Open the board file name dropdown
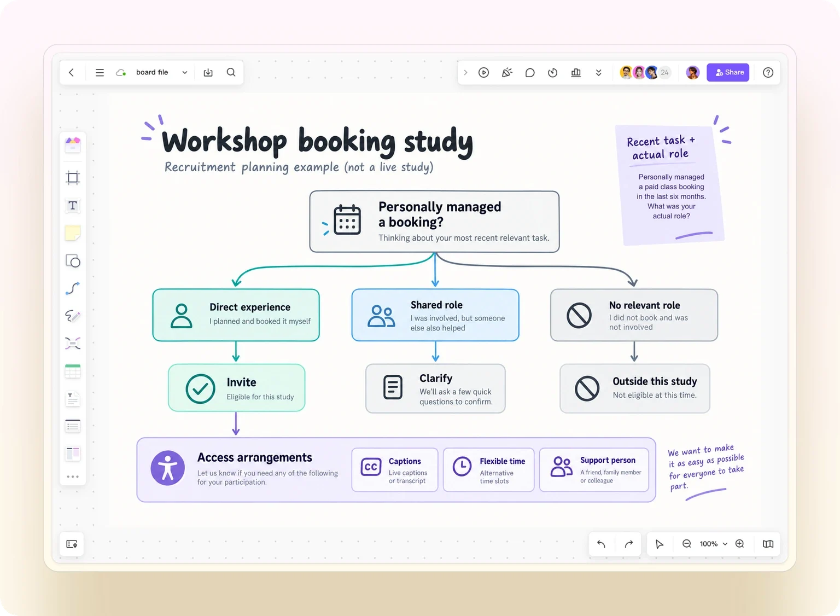This screenshot has width=840, height=616. coord(162,72)
